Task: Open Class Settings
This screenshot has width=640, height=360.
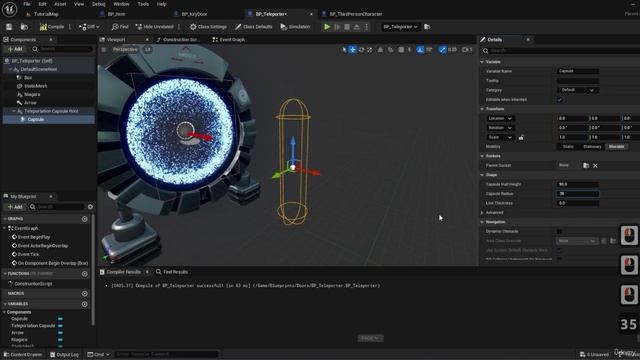Action: (x=208, y=27)
